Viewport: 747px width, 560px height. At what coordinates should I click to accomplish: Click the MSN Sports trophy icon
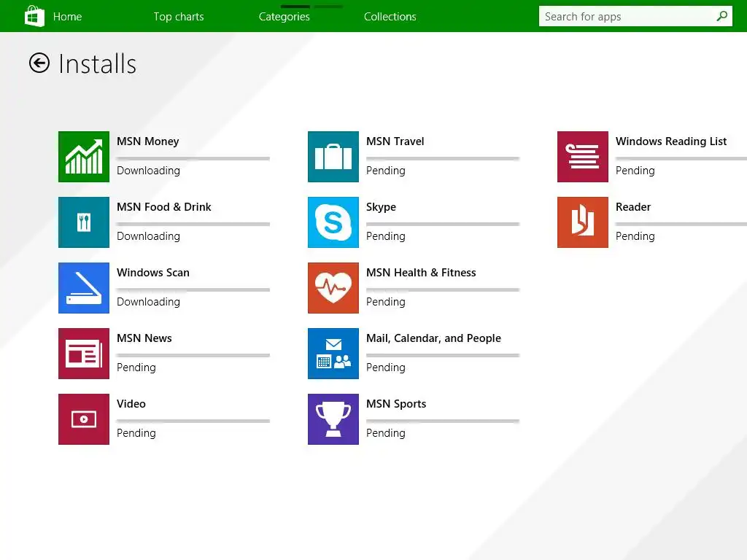(333, 419)
